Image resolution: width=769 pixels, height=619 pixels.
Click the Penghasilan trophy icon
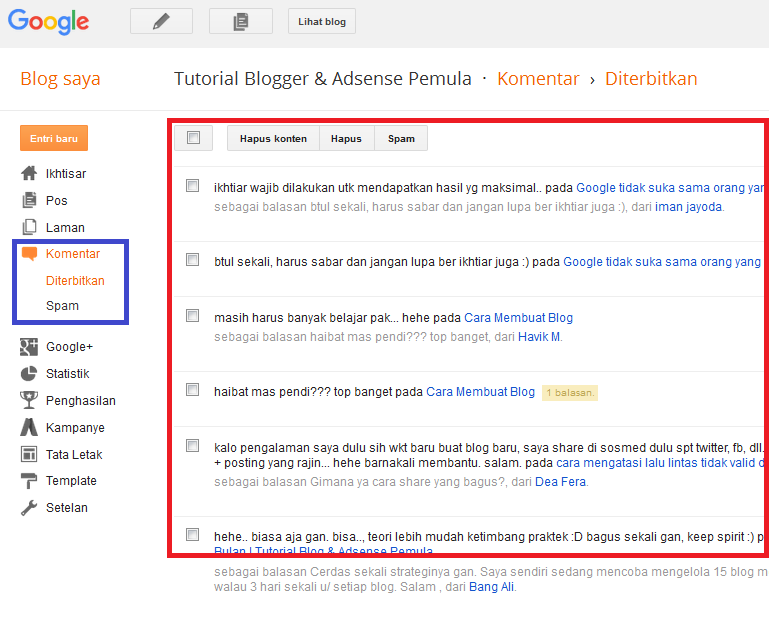pyautogui.click(x=29, y=400)
